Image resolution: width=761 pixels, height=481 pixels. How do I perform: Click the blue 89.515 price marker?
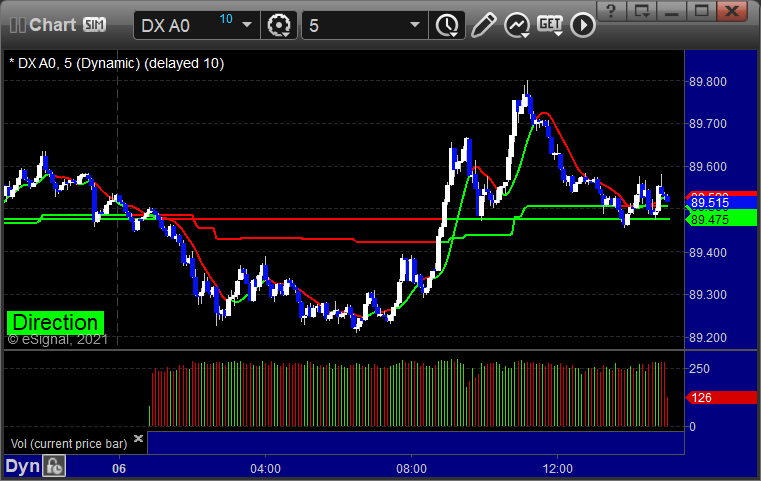point(721,203)
